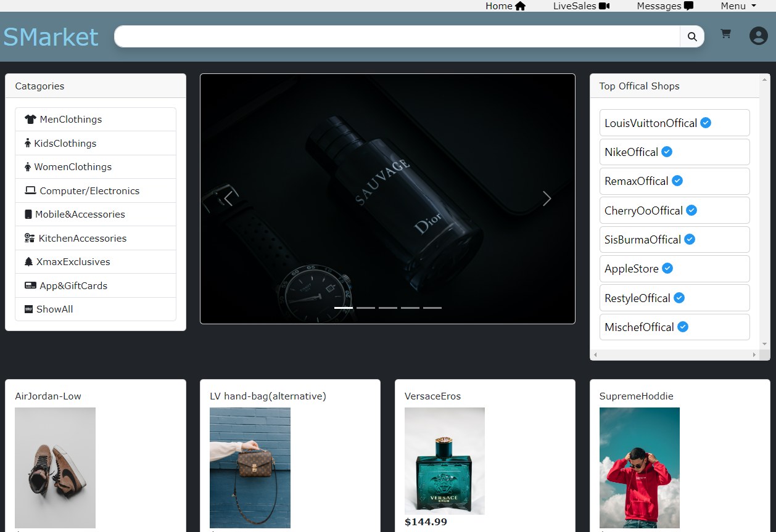Open the VersaceEros product image

(444, 461)
